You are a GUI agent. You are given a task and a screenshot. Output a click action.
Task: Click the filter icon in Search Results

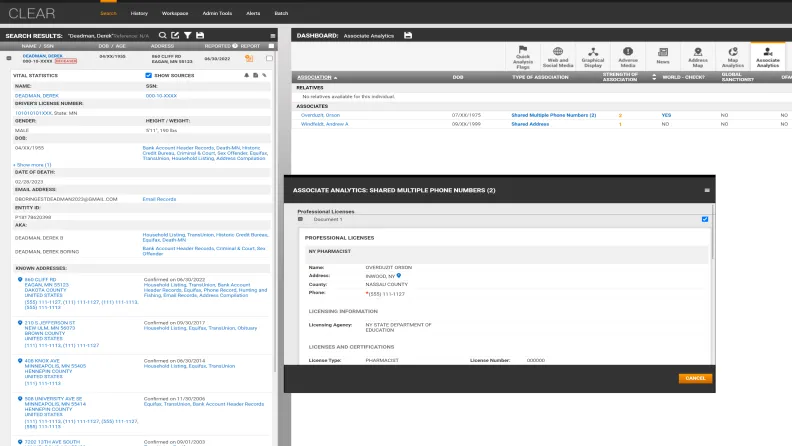point(187,35)
